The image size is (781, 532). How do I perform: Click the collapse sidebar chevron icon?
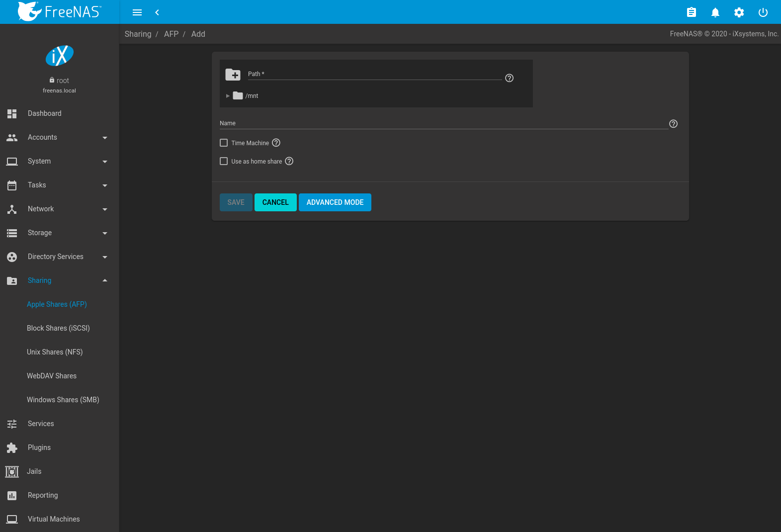157,12
